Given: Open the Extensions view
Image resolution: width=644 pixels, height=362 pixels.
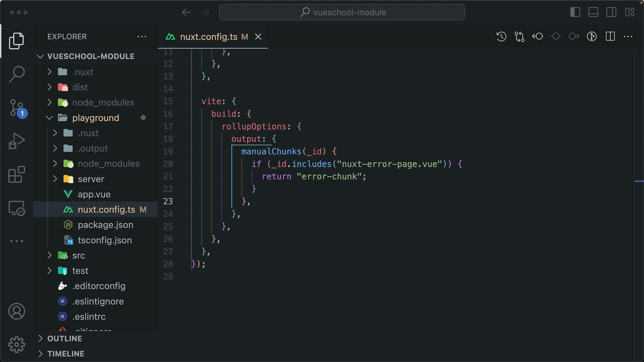Looking at the screenshot, I should (16, 174).
